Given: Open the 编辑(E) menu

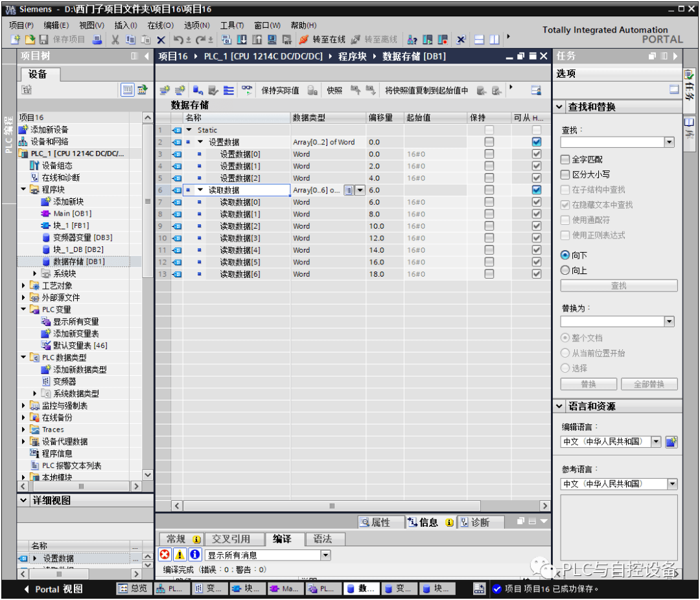Looking at the screenshot, I should coord(56,25).
